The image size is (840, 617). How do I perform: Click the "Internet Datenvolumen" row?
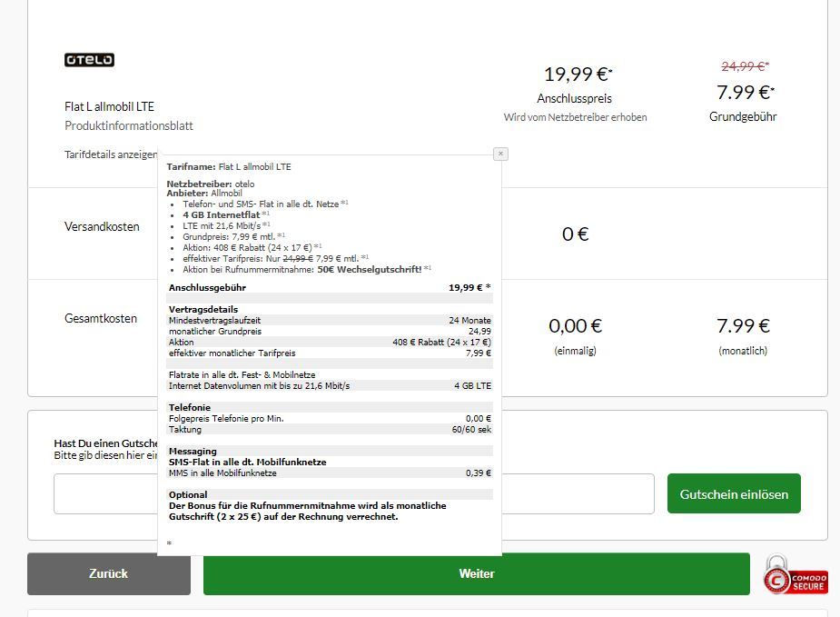330,385
